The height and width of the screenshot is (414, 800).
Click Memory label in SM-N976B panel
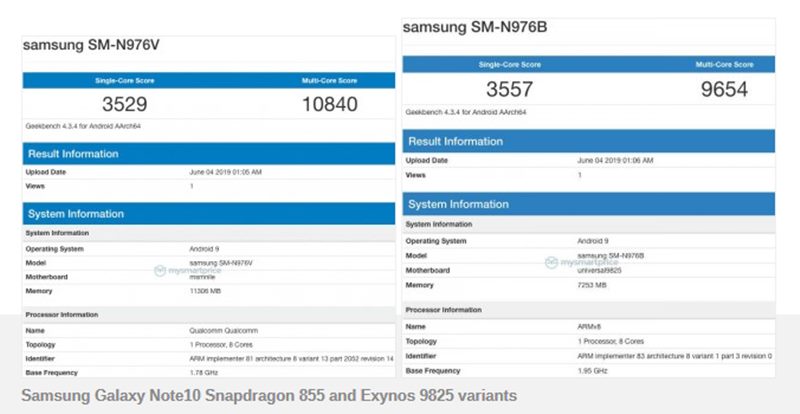[x=419, y=285]
